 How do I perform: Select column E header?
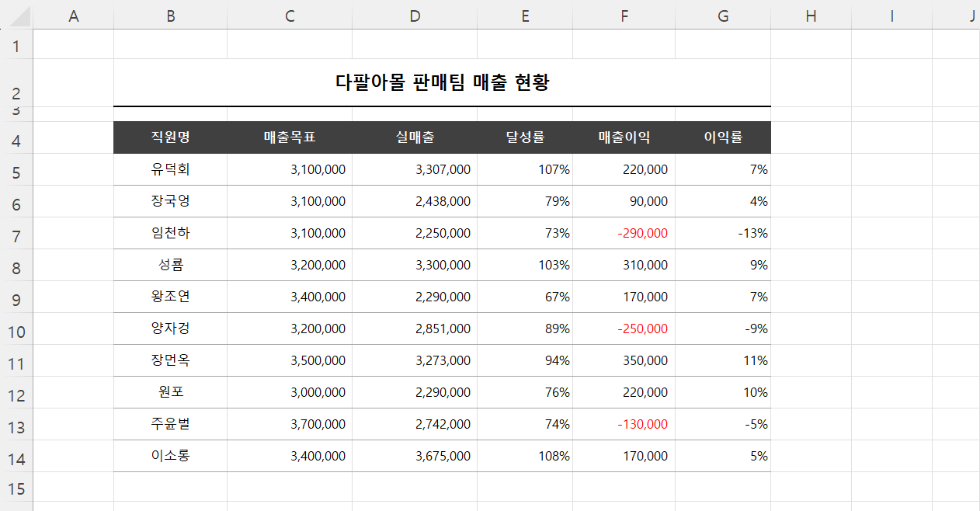tap(525, 16)
